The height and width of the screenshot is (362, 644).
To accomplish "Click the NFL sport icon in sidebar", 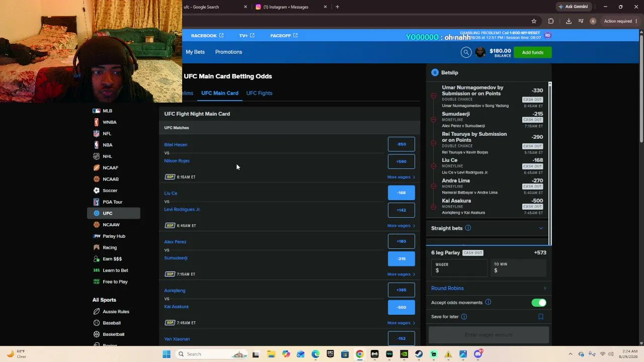I will pyautogui.click(x=97, y=134).
